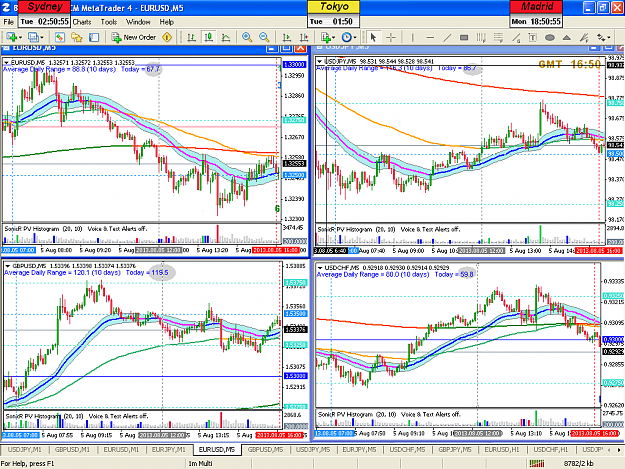Click the Sydney clock label
The height and width of the screenshot is (469, 625).
pyautogui.click(x=45, y=7)
